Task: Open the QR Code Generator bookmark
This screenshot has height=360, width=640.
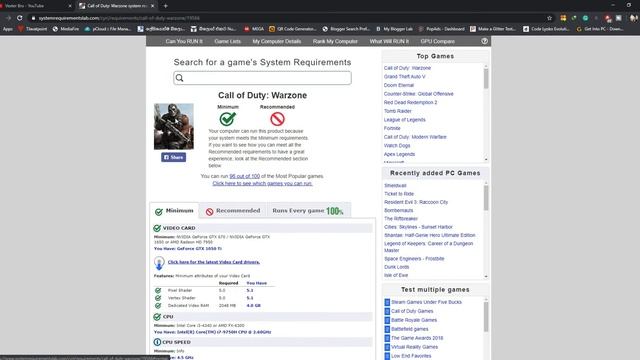Action: pyautogui.click(x=293, y=29)
